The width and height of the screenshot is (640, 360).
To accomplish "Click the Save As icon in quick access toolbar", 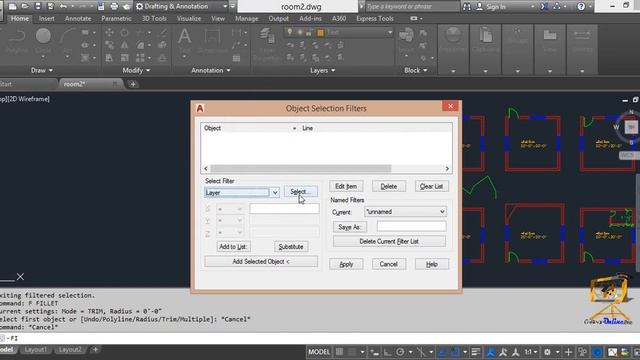I will pos(50,6).
